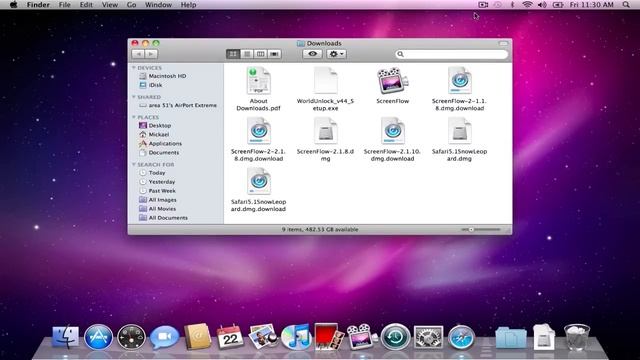Select the ScreenFlow application icon

[392, 86]
